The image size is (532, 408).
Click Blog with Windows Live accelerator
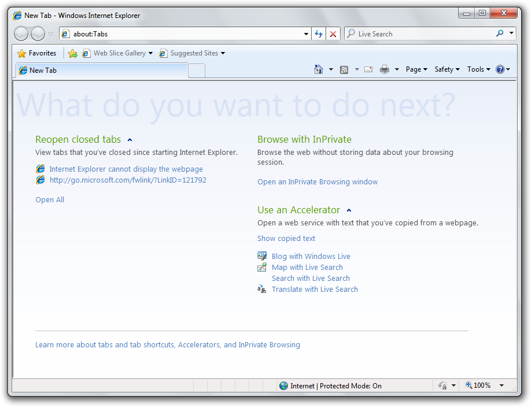pyautogui.click(x=311, y=257)
